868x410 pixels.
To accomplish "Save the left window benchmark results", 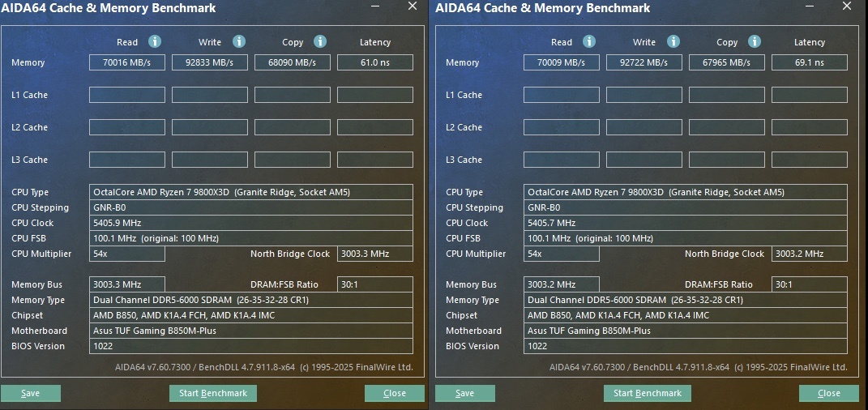I will [x=31, y=393].
